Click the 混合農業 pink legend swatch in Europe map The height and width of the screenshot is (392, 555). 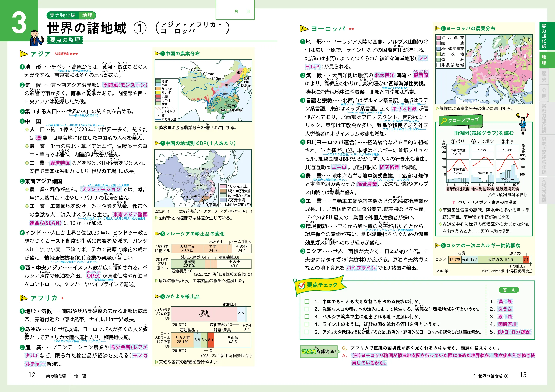click(x=439, y=38)
